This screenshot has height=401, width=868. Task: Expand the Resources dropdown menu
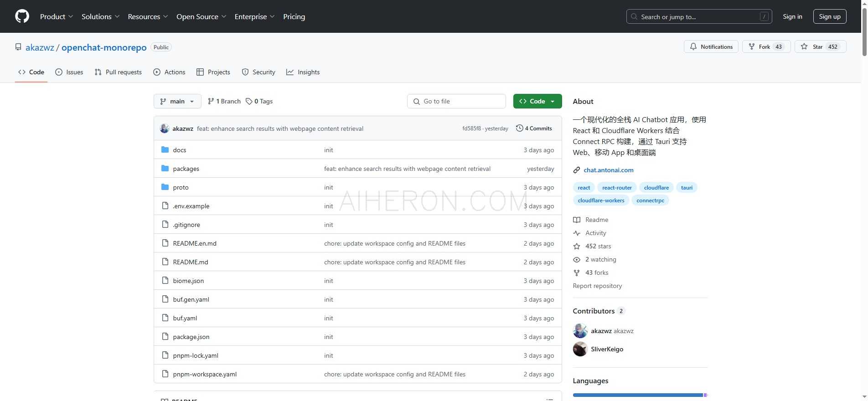pyautogui.click(x=148, y=16)
